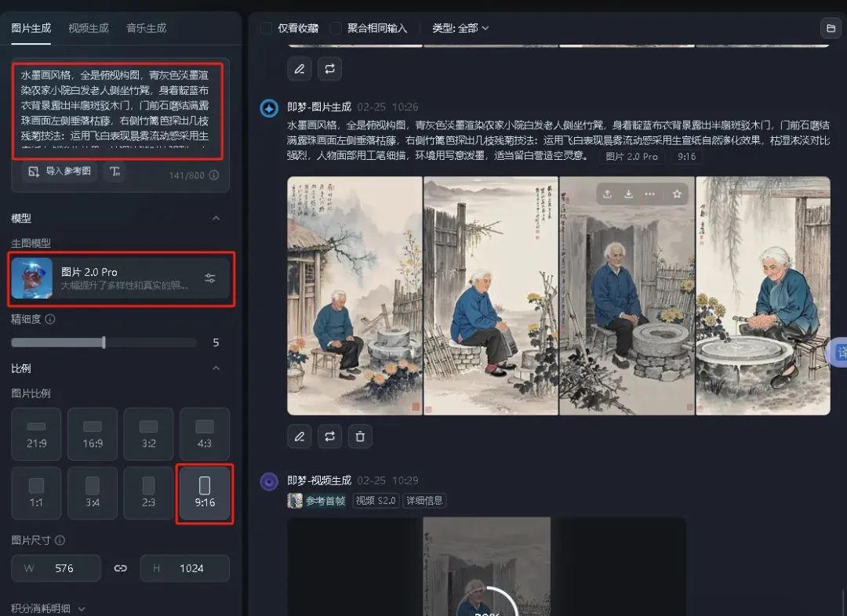Click the folder icon at top right

[831, 28]
